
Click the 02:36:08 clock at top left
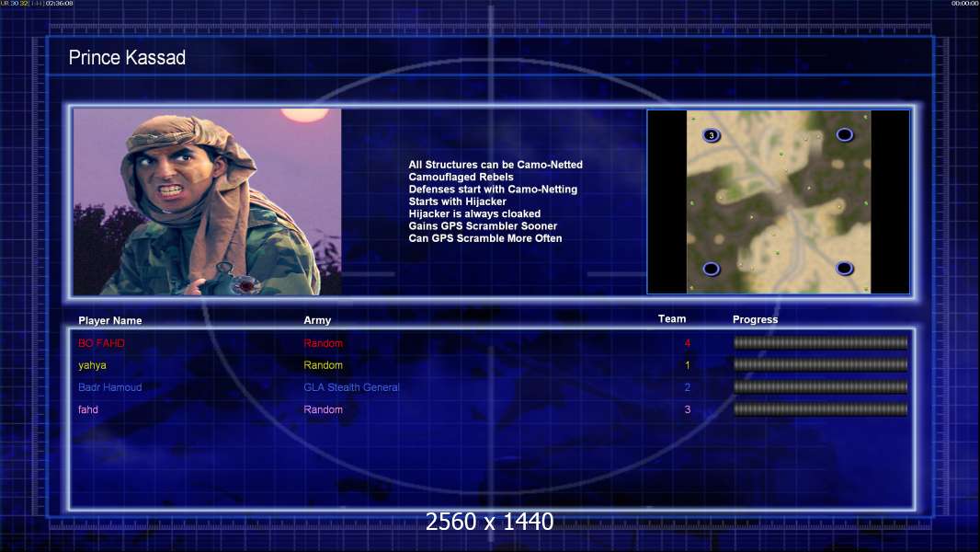(x=60, y=3)
